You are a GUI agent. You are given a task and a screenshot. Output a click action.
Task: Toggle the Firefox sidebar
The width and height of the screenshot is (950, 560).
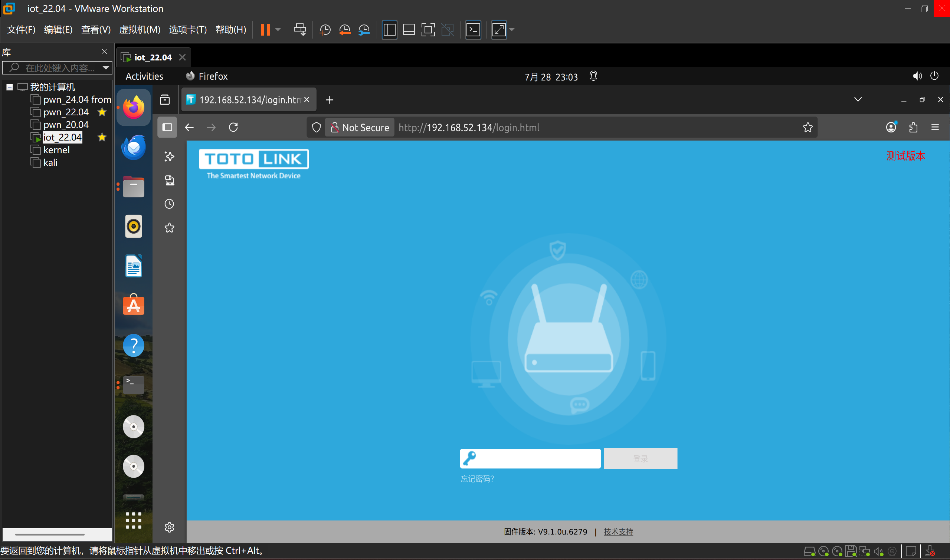pos(167,127)
